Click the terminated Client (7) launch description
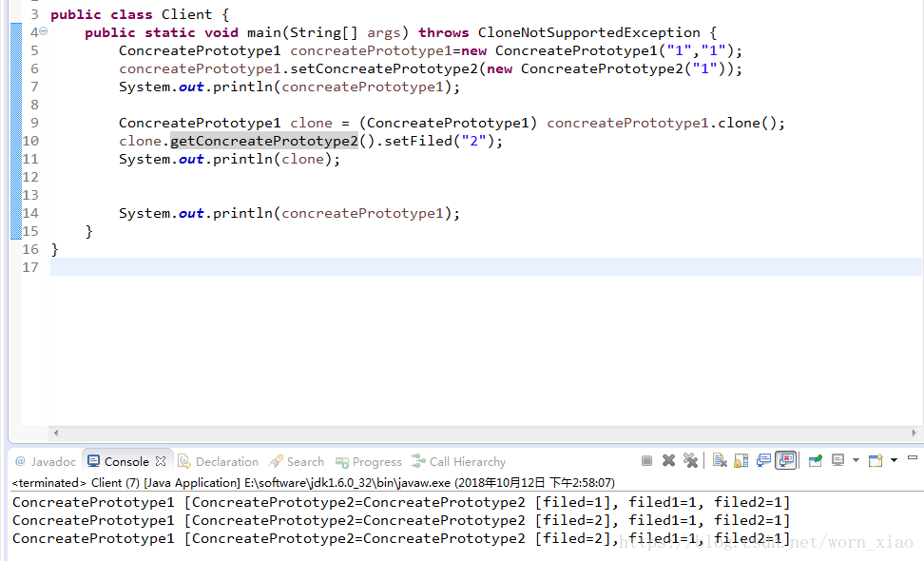Image resolution: width=924 pixels, height=561 pixels. [313, 483]
